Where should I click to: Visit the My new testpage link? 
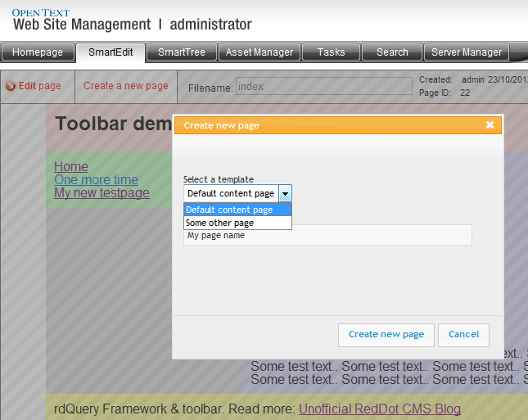coord(102,193)
